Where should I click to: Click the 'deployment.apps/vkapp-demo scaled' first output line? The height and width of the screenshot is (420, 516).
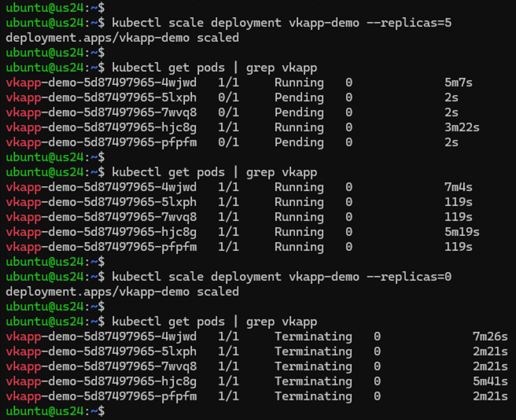click(x=123, y=38)
